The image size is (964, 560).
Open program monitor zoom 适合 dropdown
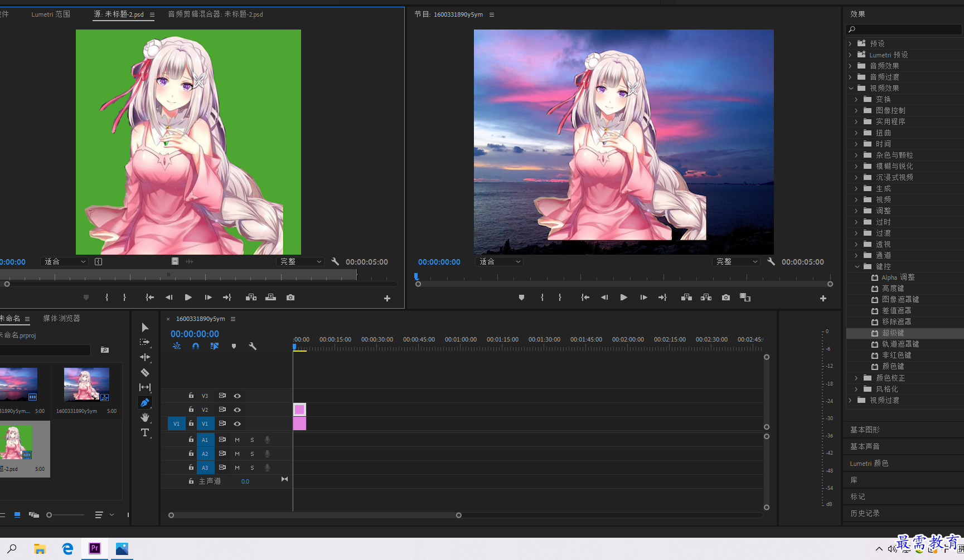pyautogui.click(x=500, y=261)
